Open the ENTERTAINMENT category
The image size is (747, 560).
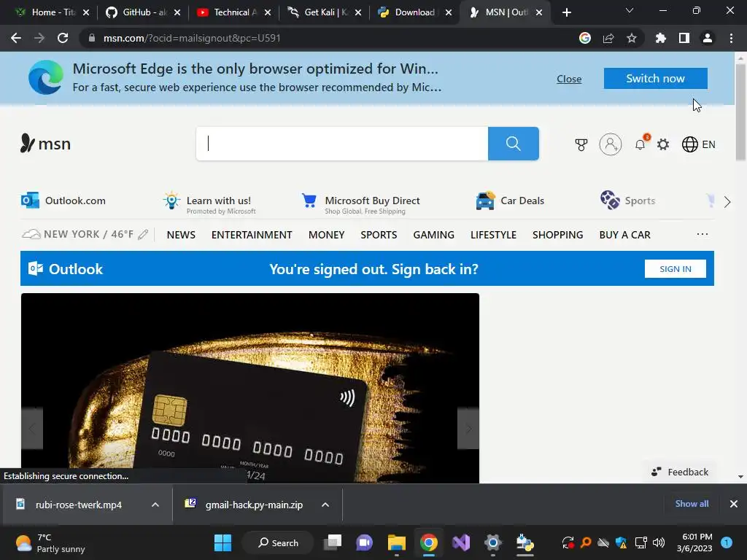click(252, 235)
